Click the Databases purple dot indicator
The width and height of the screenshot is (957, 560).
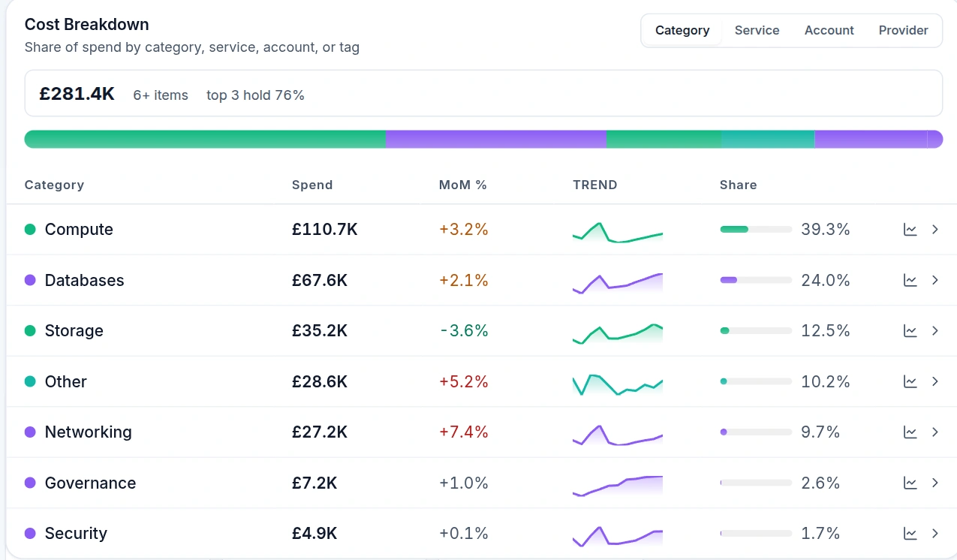(x=30, y=280)
